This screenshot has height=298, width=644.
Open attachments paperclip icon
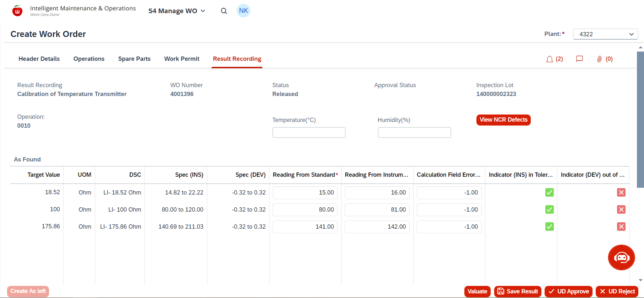point(599,59)
